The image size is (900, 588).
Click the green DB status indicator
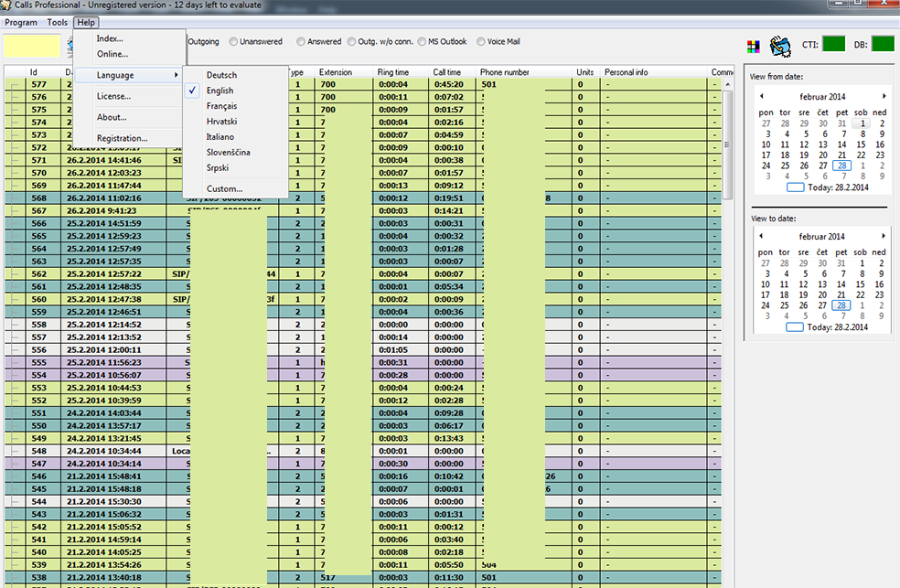pyautogui.click(x=883, y=44)
